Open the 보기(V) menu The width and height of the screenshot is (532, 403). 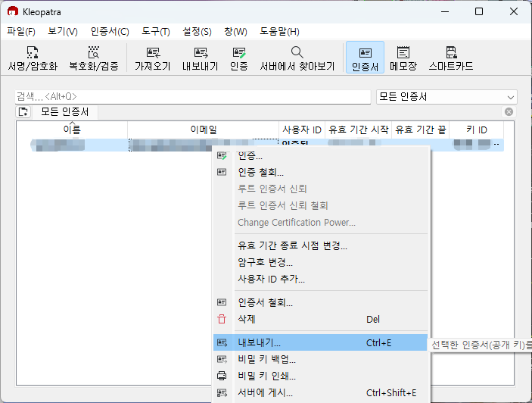point(63,32)
